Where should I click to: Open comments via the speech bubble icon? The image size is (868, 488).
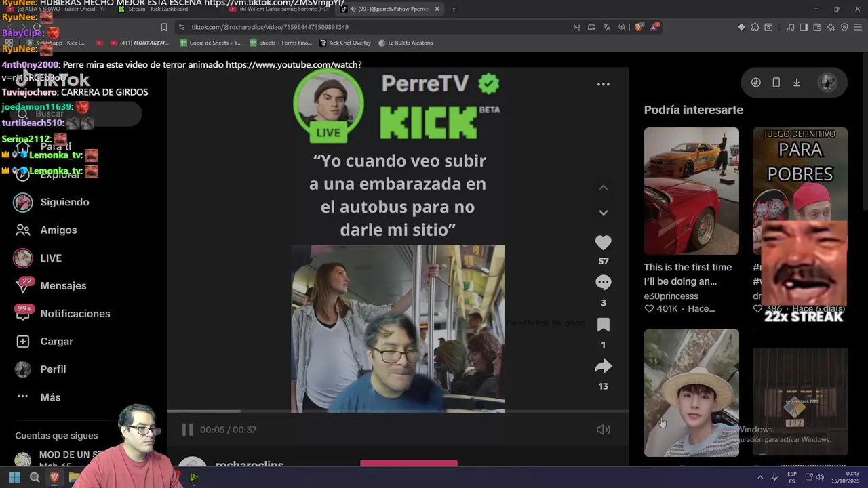pos(603,282)
